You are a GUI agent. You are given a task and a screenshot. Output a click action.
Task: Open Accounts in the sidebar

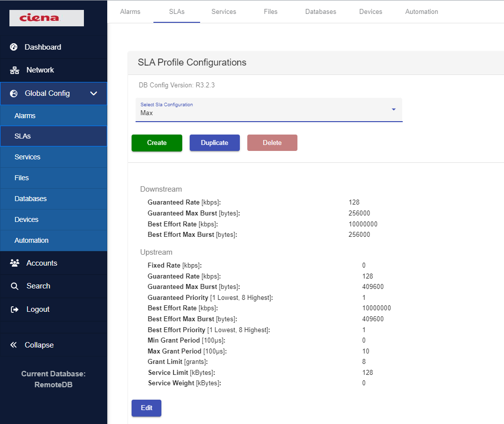click(x=54, y=263)
